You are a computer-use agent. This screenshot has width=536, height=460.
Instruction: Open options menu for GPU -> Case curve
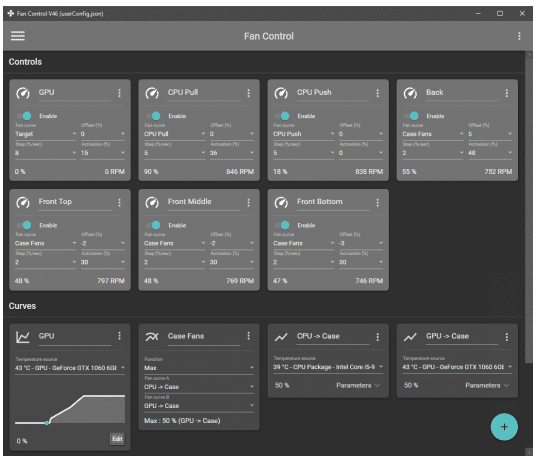pyautogui.click(x=507, y=337)
